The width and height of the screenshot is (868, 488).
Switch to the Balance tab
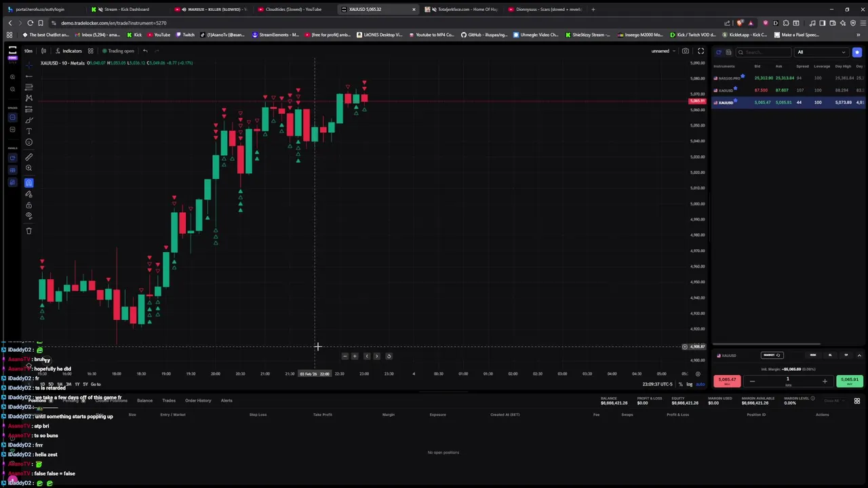[144, 401]
